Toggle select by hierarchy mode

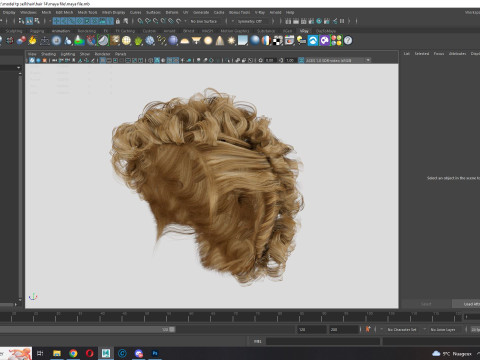click(x=22, y=21)
